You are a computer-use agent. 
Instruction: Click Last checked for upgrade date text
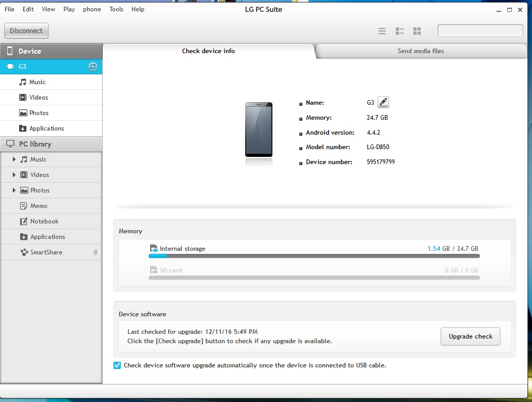(x=192, y=332)
